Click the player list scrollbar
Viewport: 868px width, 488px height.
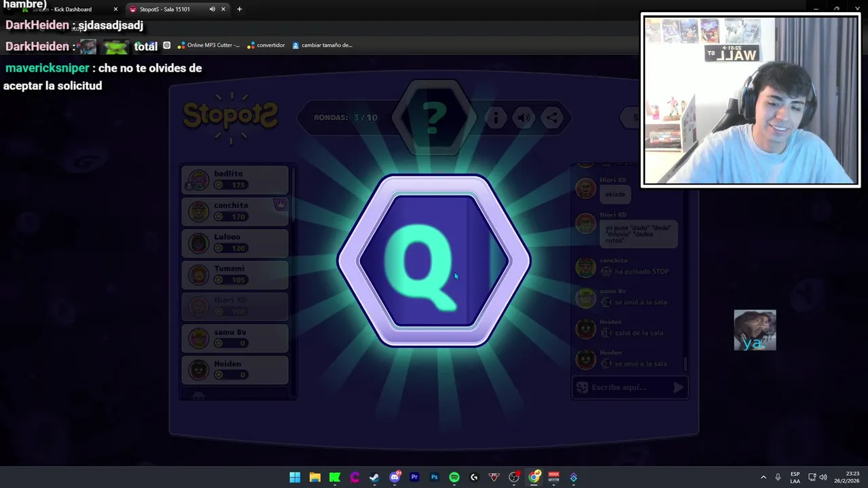coord(293,197)
